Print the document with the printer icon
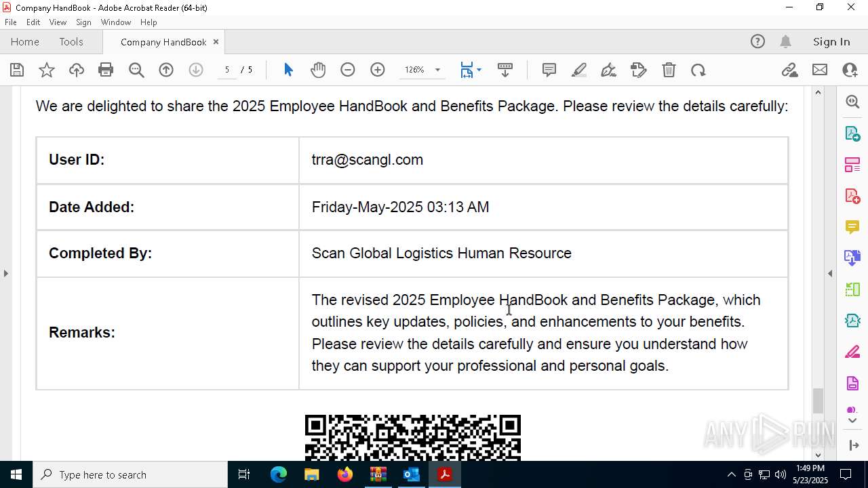This screenshot has width=868, height=488. [x=106, y=70]
